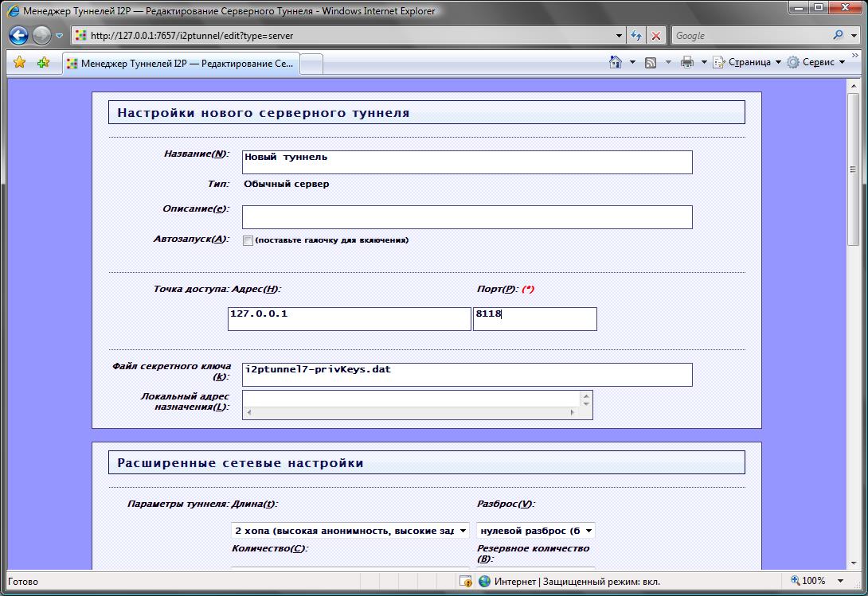This screenshot has height=596, width=868.
Task: Enable the Автозапуск checkbox
Action: coord(248,240)
